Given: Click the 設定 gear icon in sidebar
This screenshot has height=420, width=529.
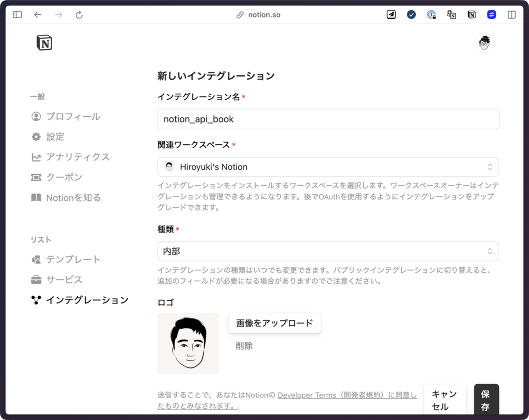Looking at the screenshot, I should pyautogui.click(x=36, y=137).
